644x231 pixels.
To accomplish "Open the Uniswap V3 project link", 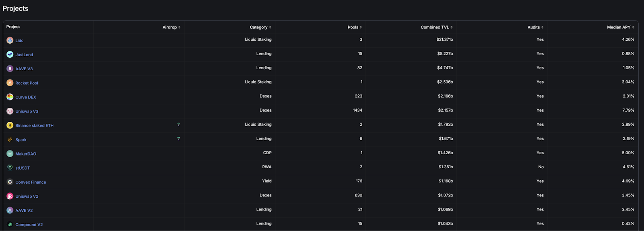I will [27, 111].
